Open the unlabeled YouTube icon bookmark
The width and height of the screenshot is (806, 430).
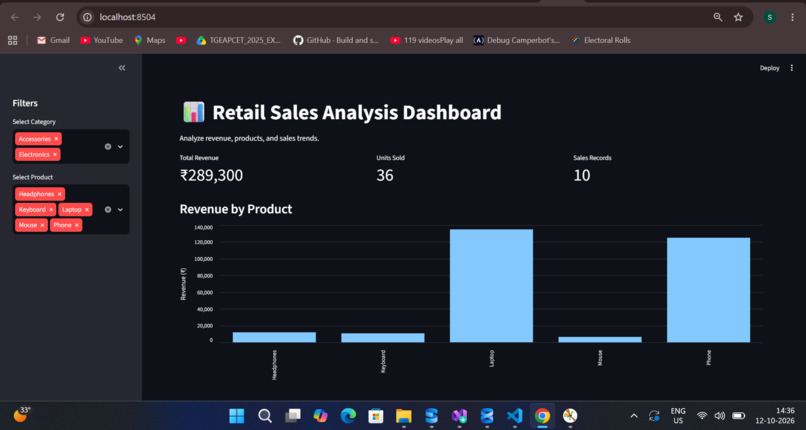pos(181,40)
